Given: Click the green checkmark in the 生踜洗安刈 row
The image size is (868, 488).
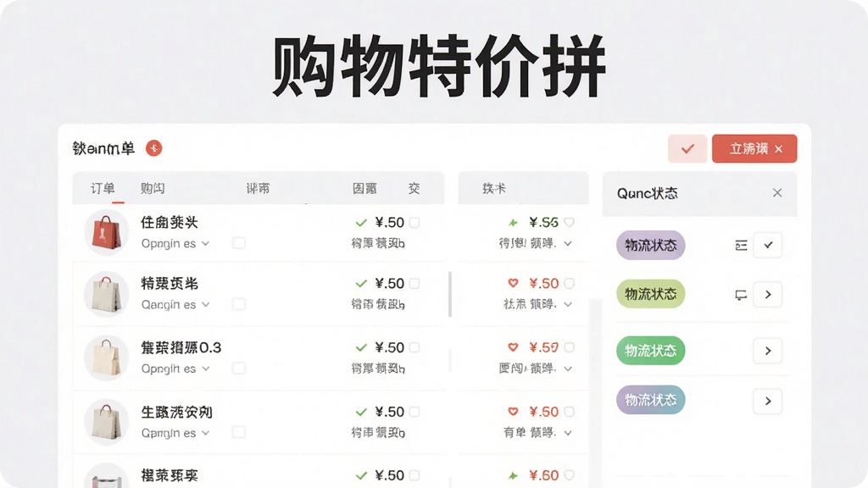Looking at the screenshot, I should (361, 412).
